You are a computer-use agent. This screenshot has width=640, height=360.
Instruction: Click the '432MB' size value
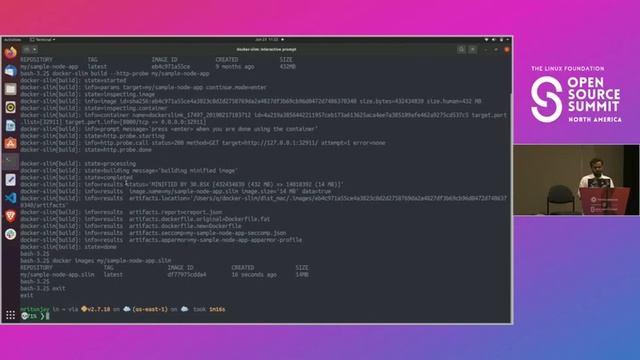pos(288,67)
